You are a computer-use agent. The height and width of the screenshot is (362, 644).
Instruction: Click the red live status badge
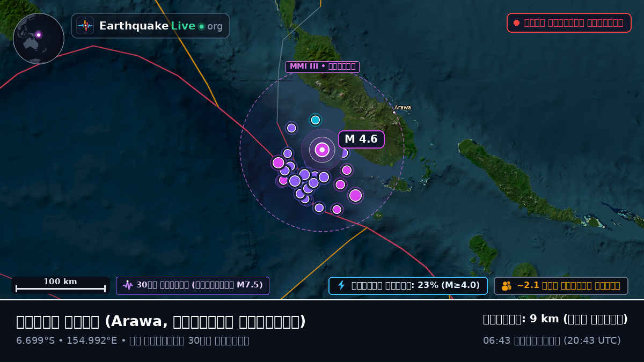tap(569, 23)
